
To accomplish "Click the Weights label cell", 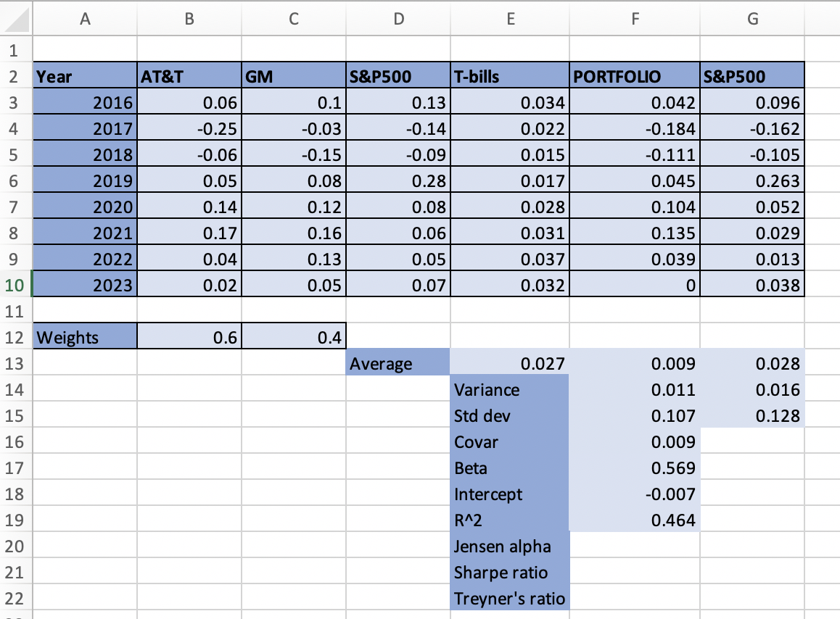I will tap(85, 336).
